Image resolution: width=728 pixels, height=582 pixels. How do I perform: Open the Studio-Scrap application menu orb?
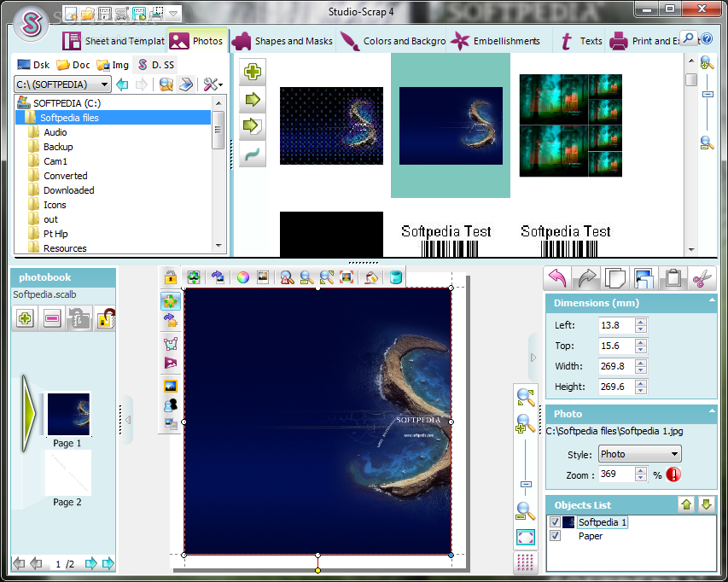(x=31, y=23)
